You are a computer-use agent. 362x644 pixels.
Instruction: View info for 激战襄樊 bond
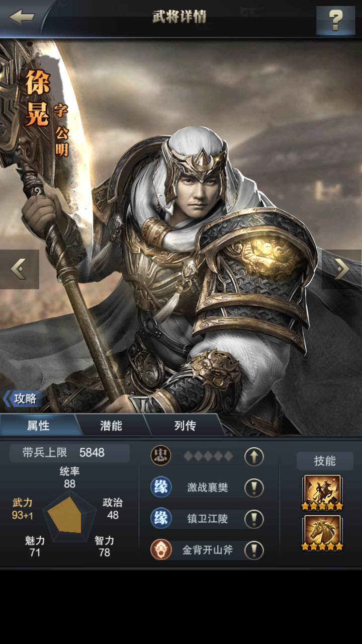(x=254, y=488)
